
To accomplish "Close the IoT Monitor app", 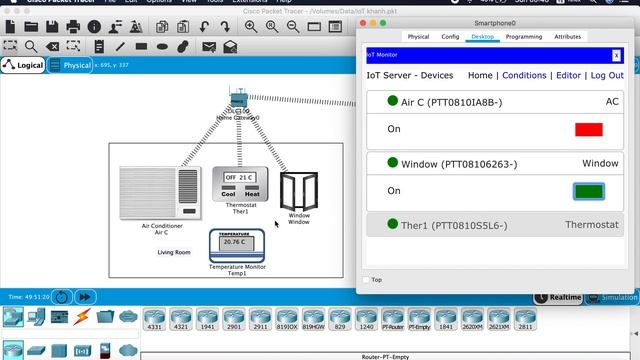I will tap(616, 56).
